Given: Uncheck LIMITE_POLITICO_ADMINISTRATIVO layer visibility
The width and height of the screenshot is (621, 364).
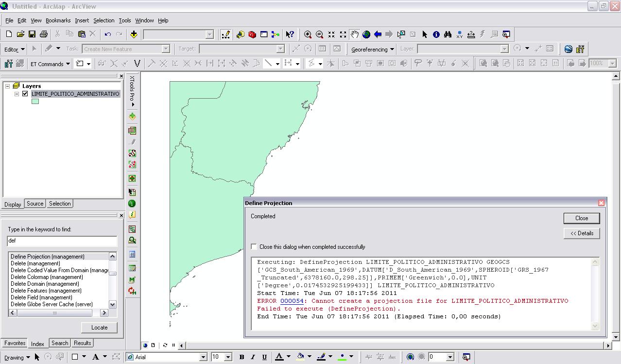Looking at the screenshot, I should [x=25, y=94].
